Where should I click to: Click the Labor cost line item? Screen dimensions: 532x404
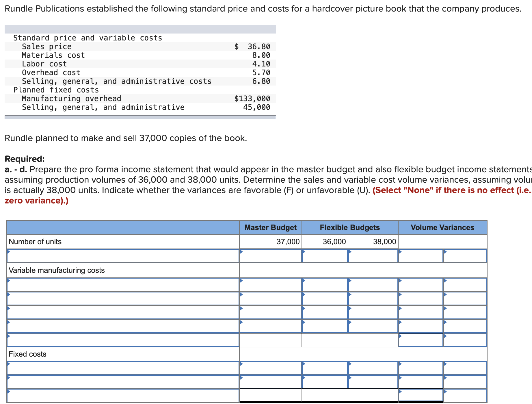click(x=44, y=64)
